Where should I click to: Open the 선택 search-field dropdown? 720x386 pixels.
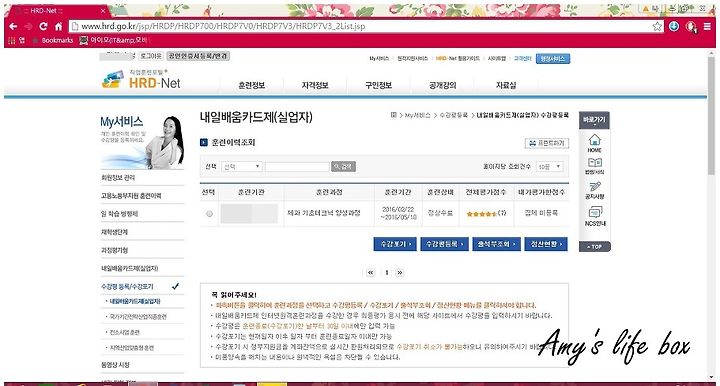[242, 167]
